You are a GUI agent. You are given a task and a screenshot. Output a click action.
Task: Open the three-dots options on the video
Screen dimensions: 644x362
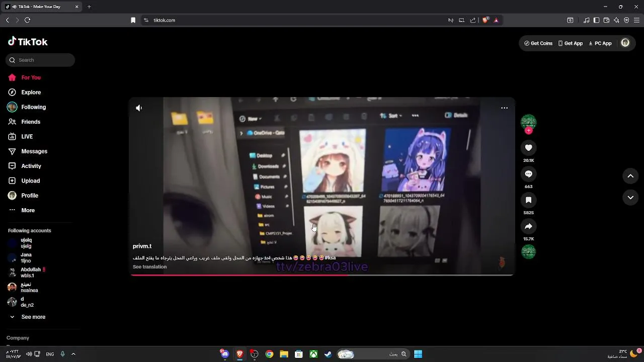504,108
